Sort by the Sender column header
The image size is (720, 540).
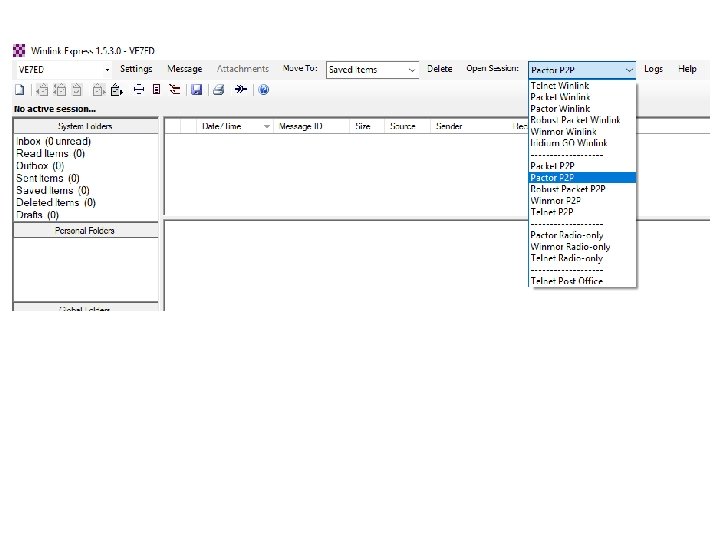(468, 126)
